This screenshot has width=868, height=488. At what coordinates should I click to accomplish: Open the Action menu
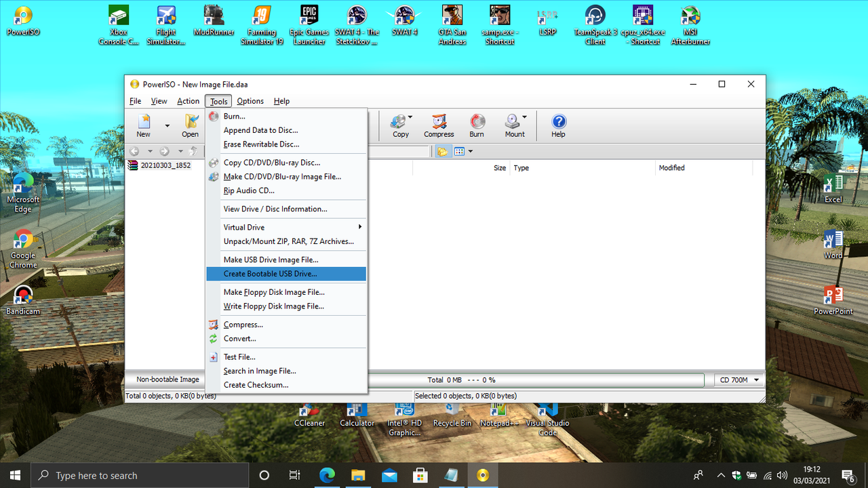188,101
